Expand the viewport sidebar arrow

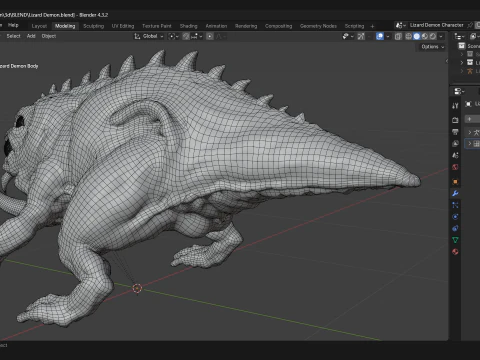[447, 61]
